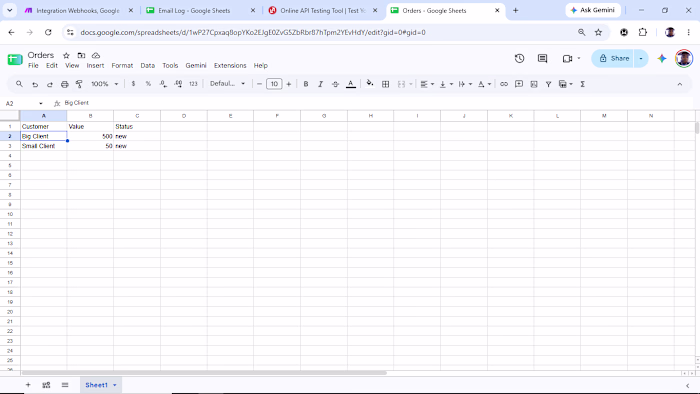This screenshot has width=700, height=394.
Task: Open the Data menu
Action: click(x=148, y=66)
